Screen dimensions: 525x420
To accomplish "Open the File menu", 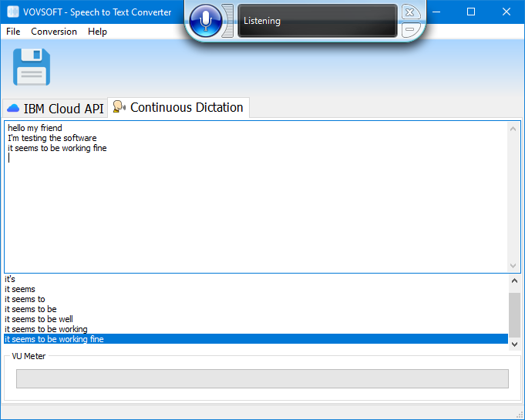I will tap(13, 32).
